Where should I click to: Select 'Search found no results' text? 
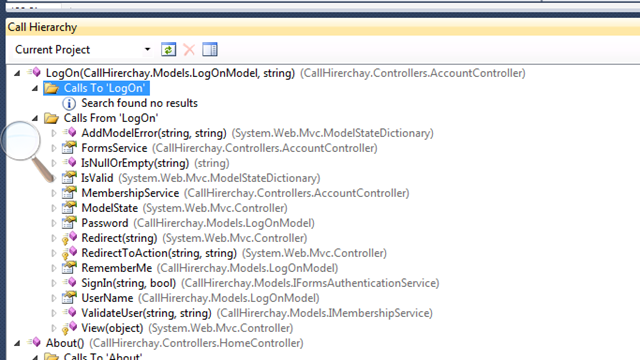pos(139,103)
